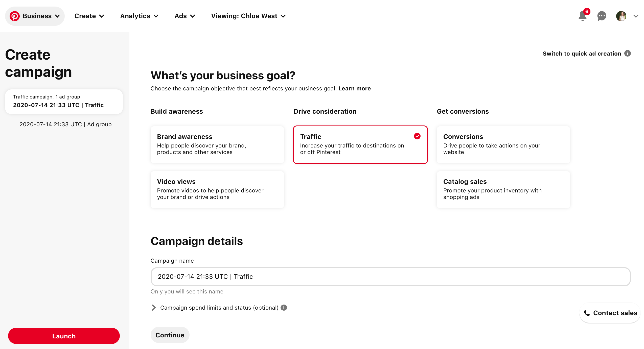The image size is (644, 349).
Task: Click the Learn more link
Action: [x=354, y=88]
